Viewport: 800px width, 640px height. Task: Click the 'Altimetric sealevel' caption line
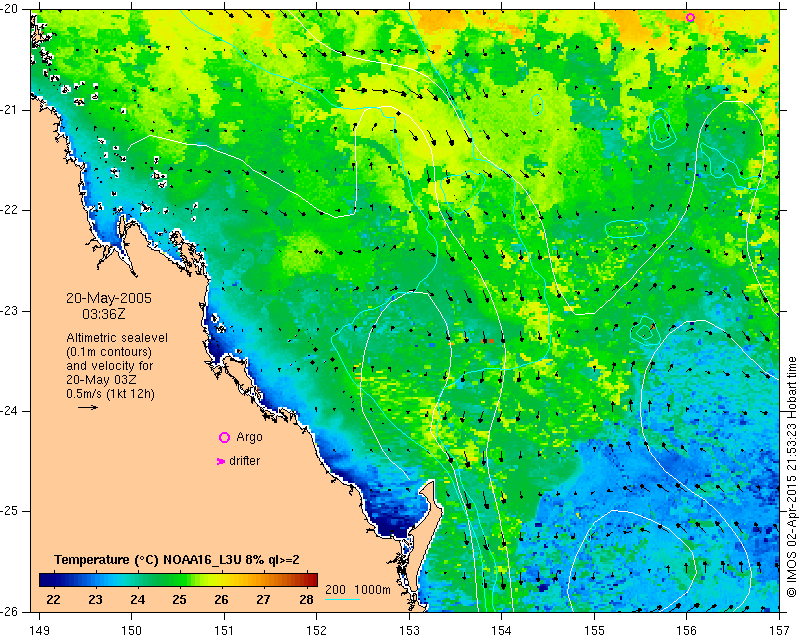point(117,338)
